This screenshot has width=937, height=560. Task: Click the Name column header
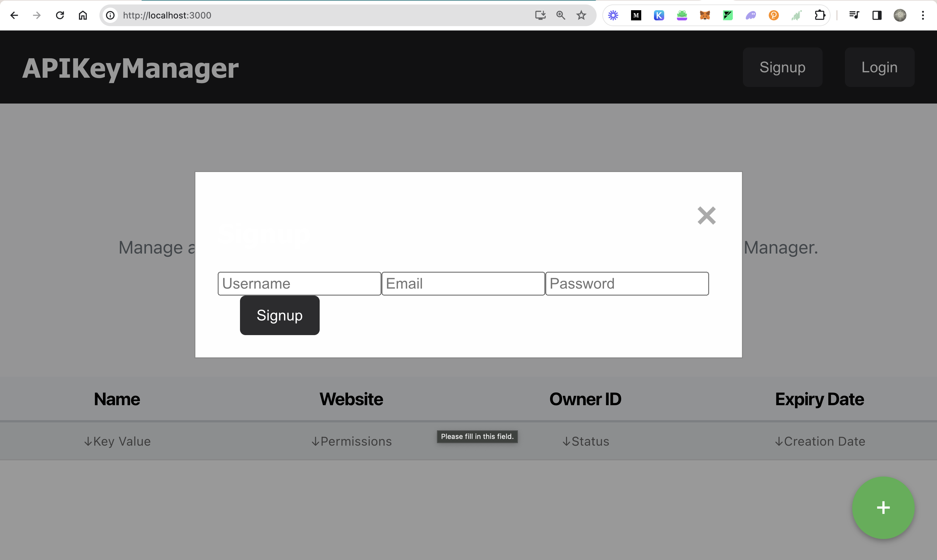coord(117,399)
